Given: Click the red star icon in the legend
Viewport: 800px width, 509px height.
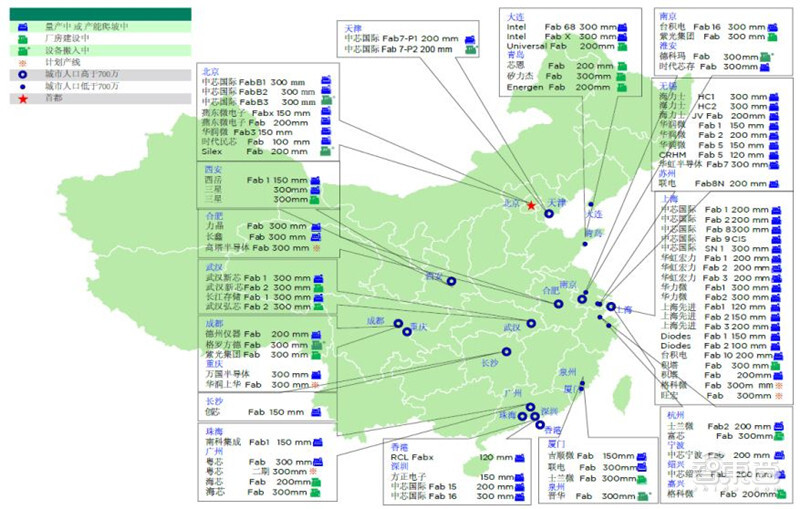Looking at the screenshot, I should [x=23, y=98].
